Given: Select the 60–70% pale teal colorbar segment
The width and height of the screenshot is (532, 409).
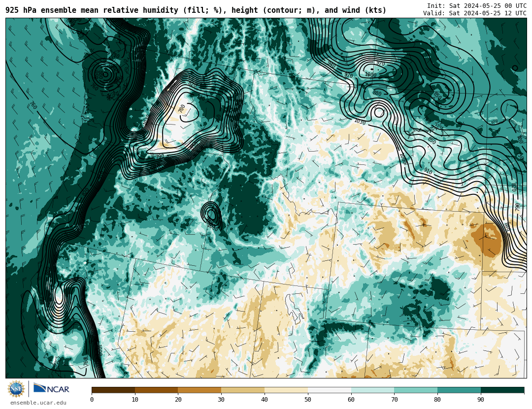Looking at the screenshot, I should coord(372,390).
